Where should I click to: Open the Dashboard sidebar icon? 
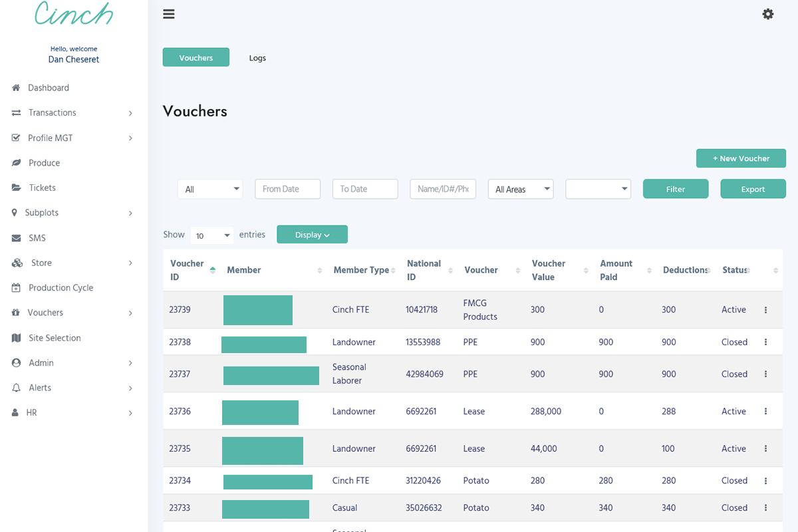[x=15, y=87]
